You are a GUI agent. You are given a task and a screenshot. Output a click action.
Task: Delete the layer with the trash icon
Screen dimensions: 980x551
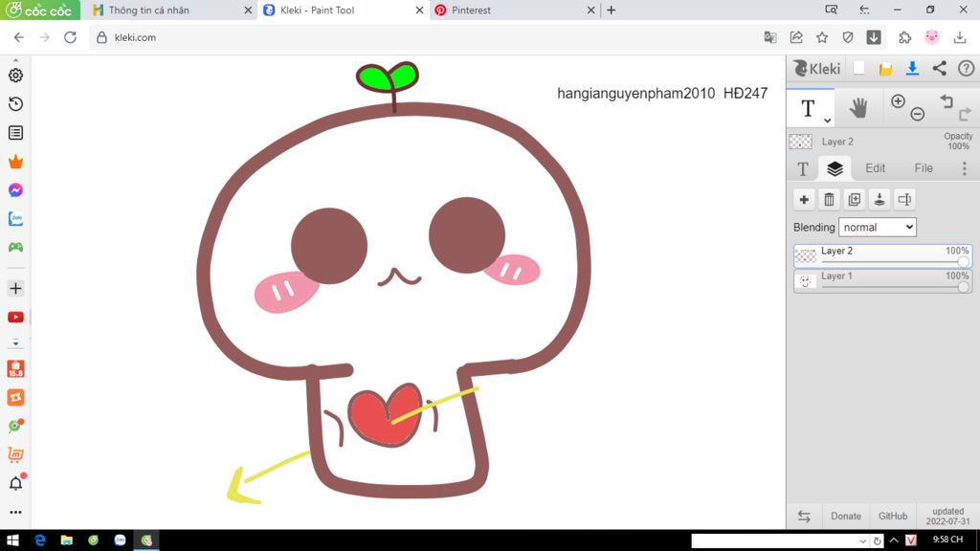pyautogui.click(x=829, y=200)
